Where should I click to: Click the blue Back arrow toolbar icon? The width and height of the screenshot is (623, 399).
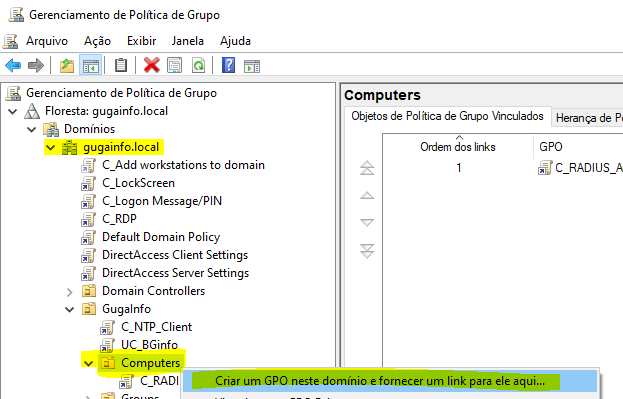pos(13,66)
